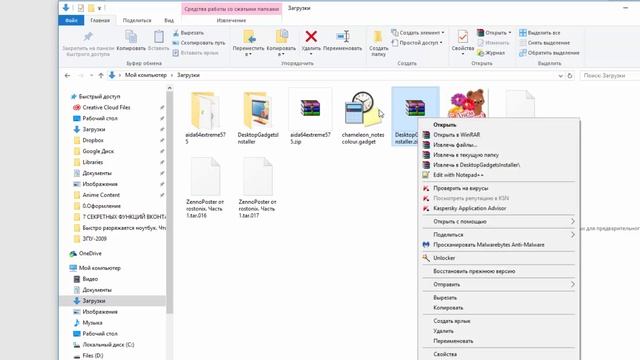Image resolution: width=640 pixels, height=360 pixels.
Task: Click History (Журнал) in ribbon
Action: (x=491, y=53)
